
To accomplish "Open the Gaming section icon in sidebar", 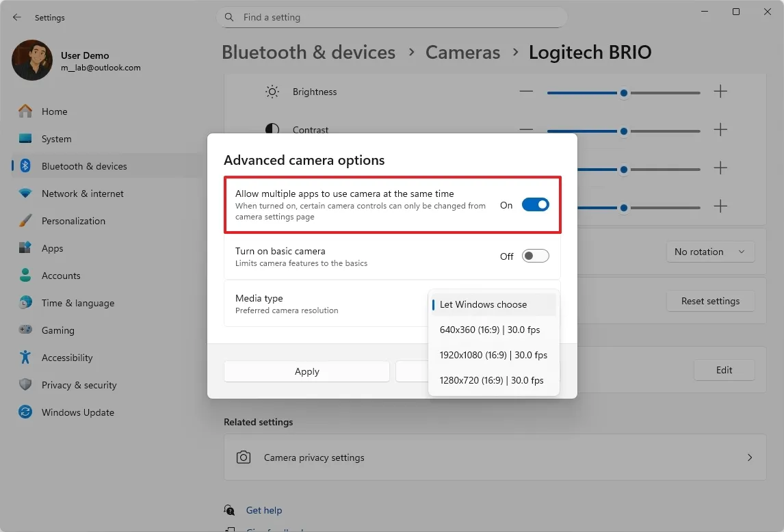I will 24,330.
